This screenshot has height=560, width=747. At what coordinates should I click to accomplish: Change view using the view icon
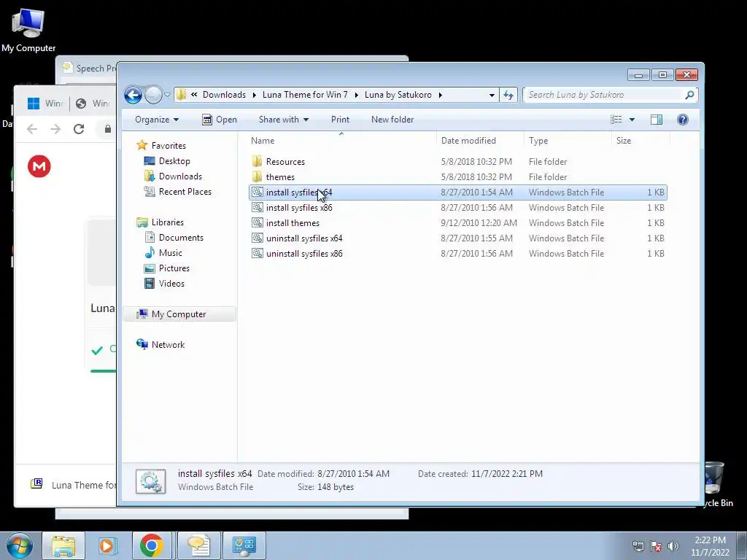click(x=616, y=120)
